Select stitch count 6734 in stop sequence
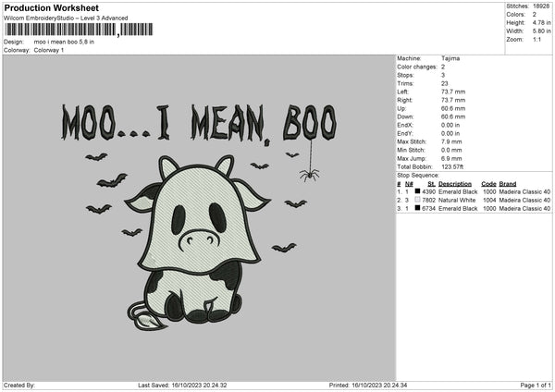The image size is (555, 392). click(429, 209)
